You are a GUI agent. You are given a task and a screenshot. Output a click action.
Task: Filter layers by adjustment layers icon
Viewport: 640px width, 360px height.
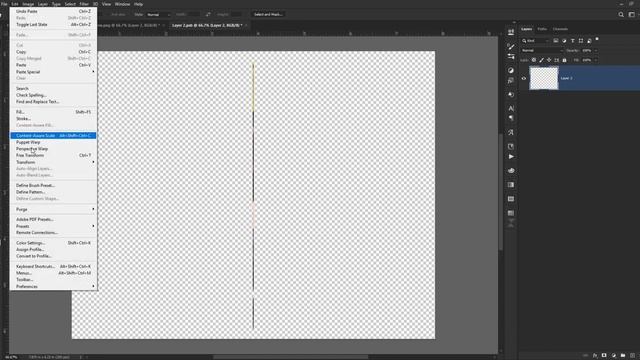click(564, 40)
